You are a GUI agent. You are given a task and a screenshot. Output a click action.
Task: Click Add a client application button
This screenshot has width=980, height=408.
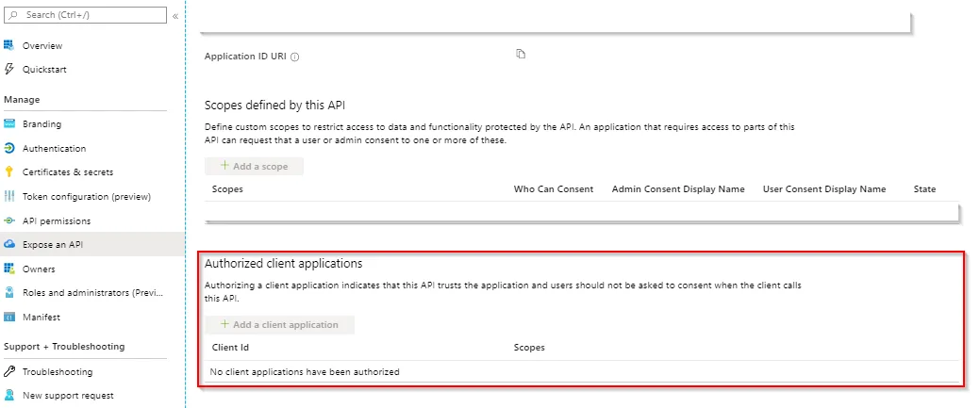[x=279, y=324]
